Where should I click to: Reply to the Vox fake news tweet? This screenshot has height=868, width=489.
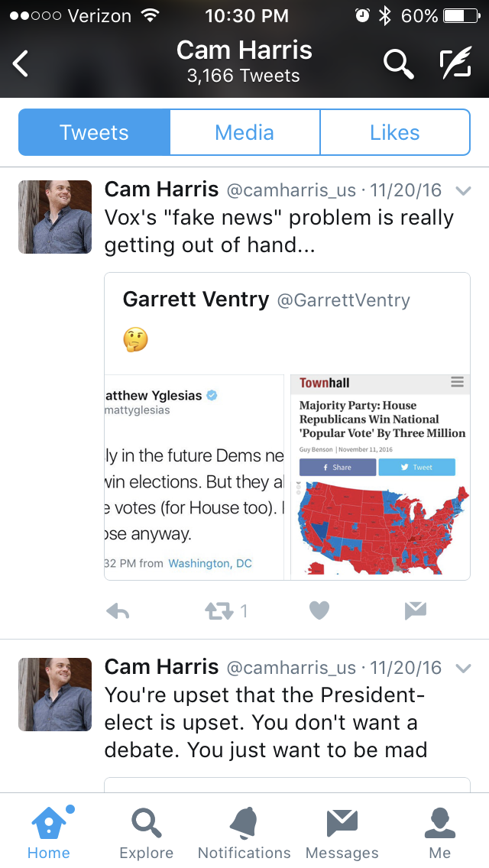(118, 611)
